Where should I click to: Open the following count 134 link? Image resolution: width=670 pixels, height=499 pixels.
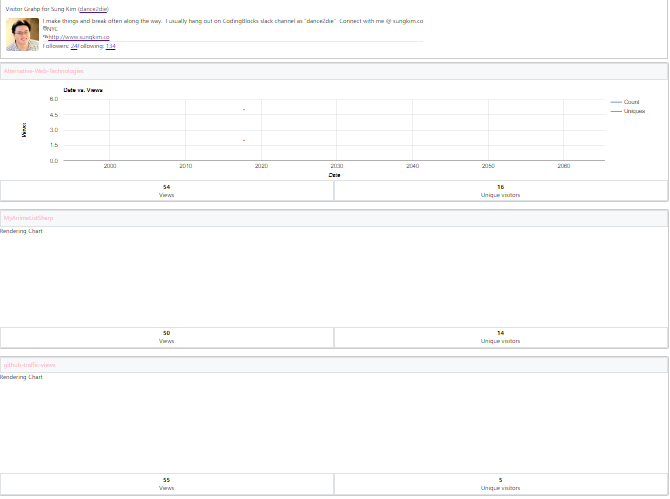coord(110,46)
